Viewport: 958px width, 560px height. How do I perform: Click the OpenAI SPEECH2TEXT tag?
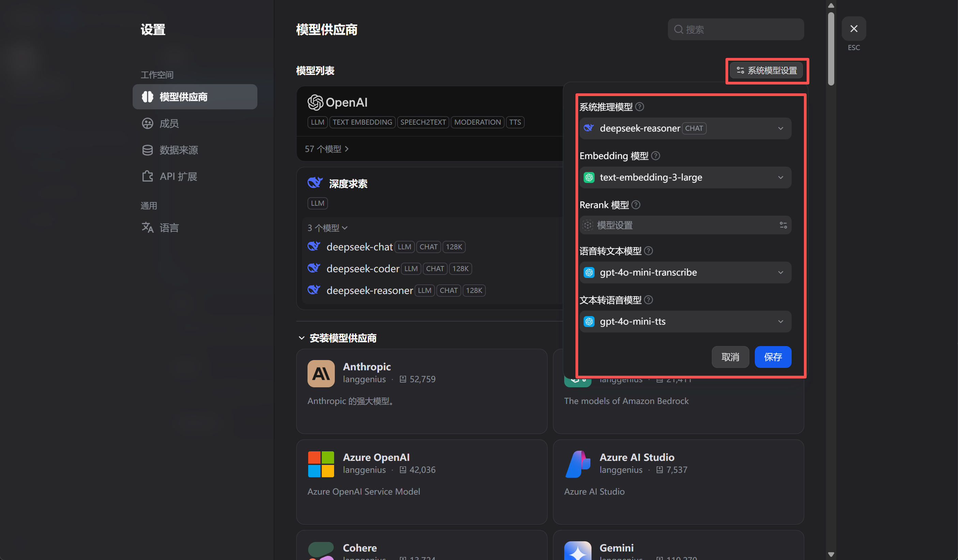[423, 122]
